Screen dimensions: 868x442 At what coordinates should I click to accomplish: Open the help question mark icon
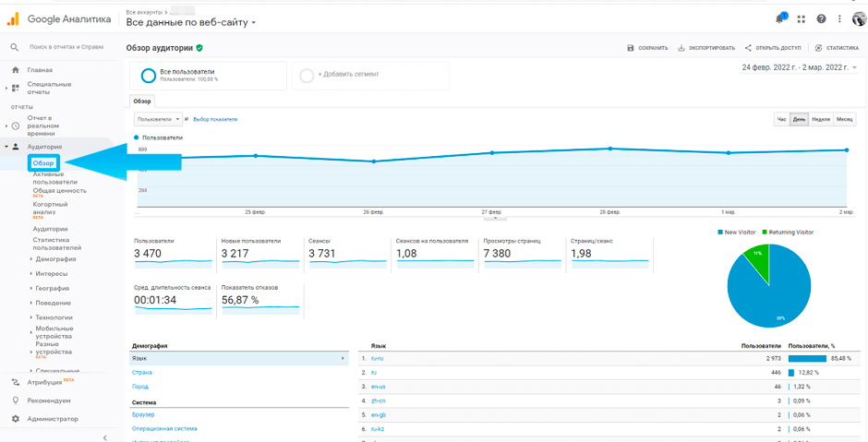822,19
